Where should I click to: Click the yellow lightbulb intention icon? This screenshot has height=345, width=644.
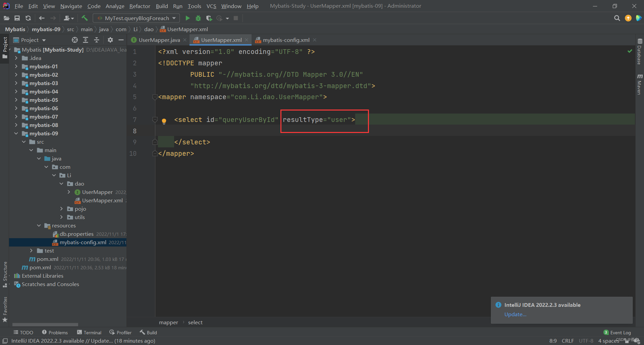[164, 121]
